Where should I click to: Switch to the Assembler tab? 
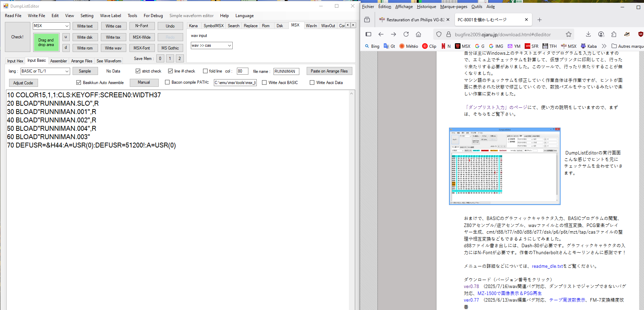pyautogui.click(x=58, y=61)
